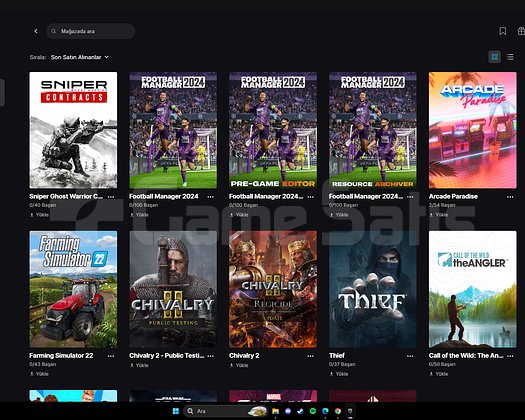The height and width of the screenshot is (420, 525).
Task: Click Yükle under Arcade Paradise
Action: pyautogui.click(x=439, y=215)
